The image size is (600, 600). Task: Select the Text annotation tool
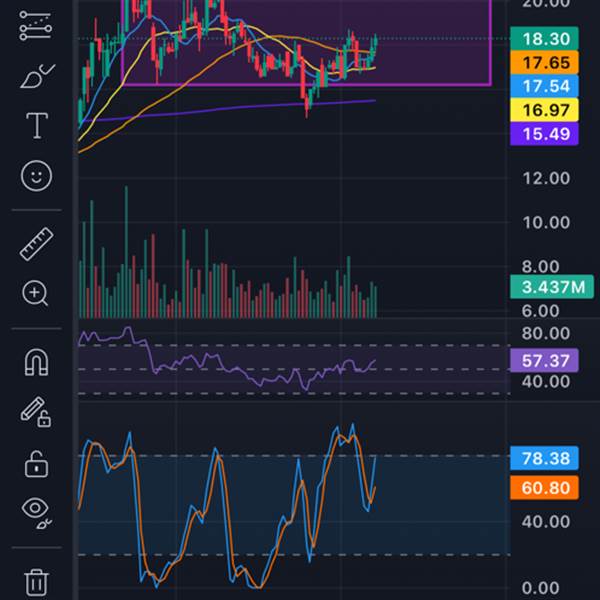37,126
